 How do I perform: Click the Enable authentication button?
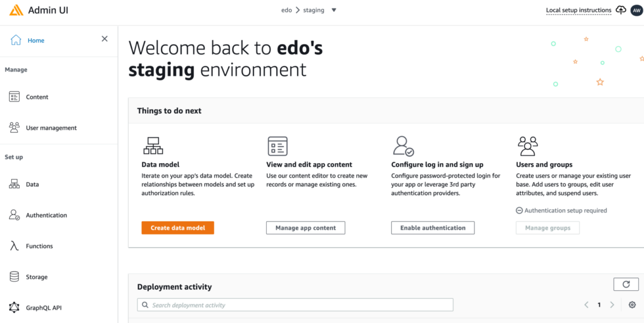(433, 228)
